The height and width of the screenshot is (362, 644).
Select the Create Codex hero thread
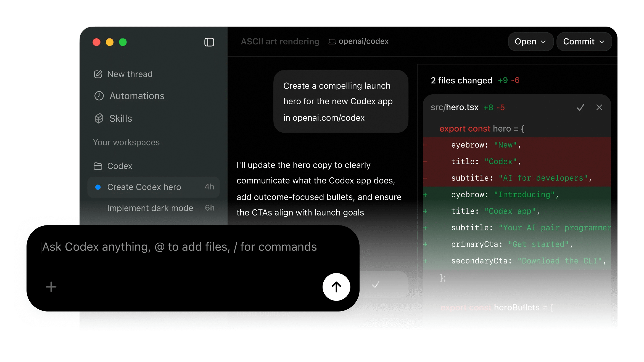[144, 187]
